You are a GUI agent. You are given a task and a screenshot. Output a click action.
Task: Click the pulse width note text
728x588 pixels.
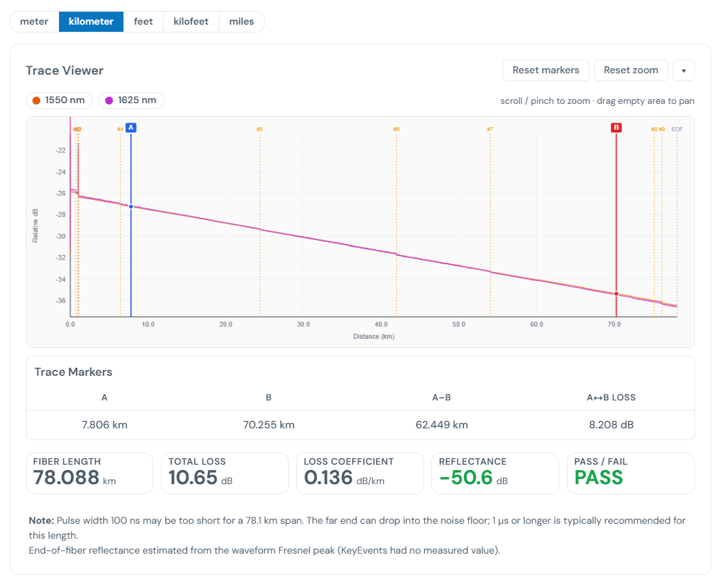(357, 528)
